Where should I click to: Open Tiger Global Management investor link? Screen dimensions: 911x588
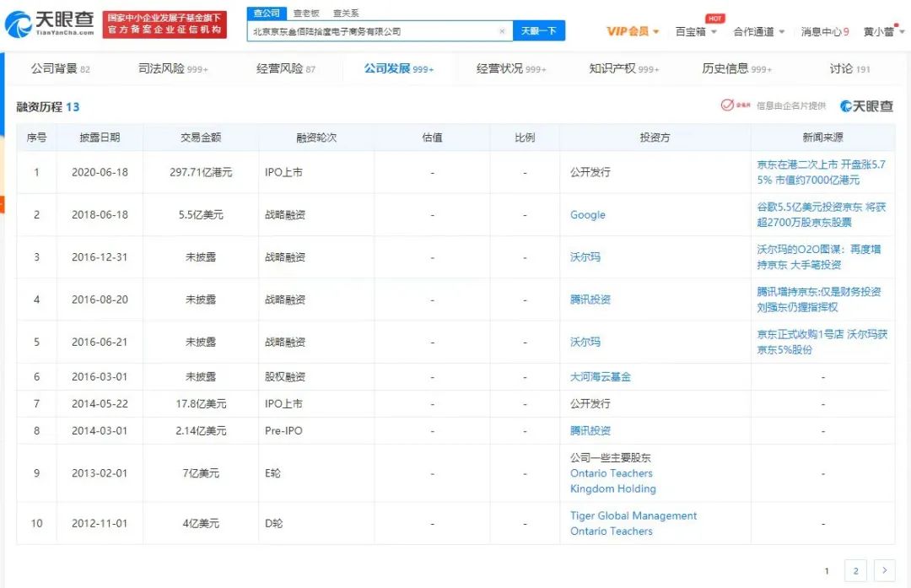[x=633, y=515]
